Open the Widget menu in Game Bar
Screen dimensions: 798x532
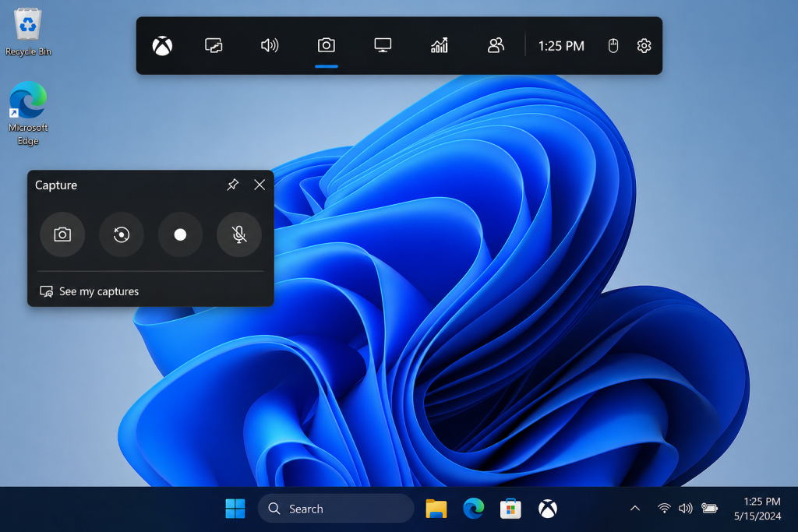pos(214,46)
